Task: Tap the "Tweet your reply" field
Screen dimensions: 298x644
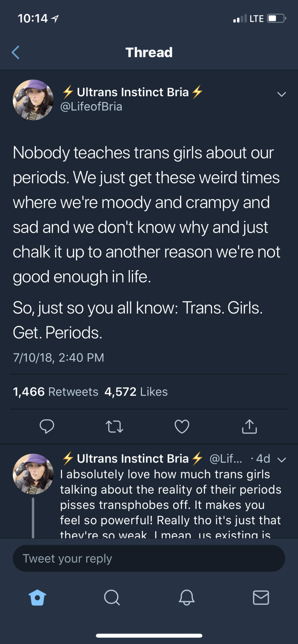Action: (x=149, y=558)
